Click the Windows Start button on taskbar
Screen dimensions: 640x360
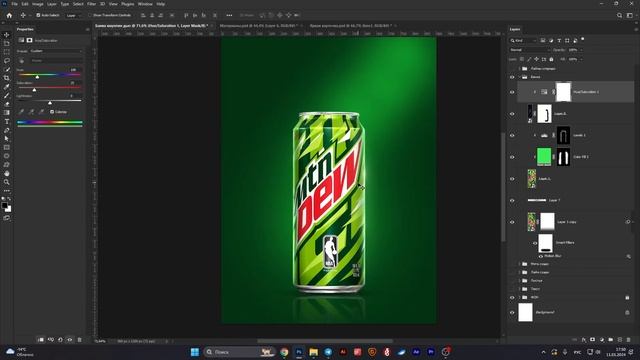pos(195,352)
